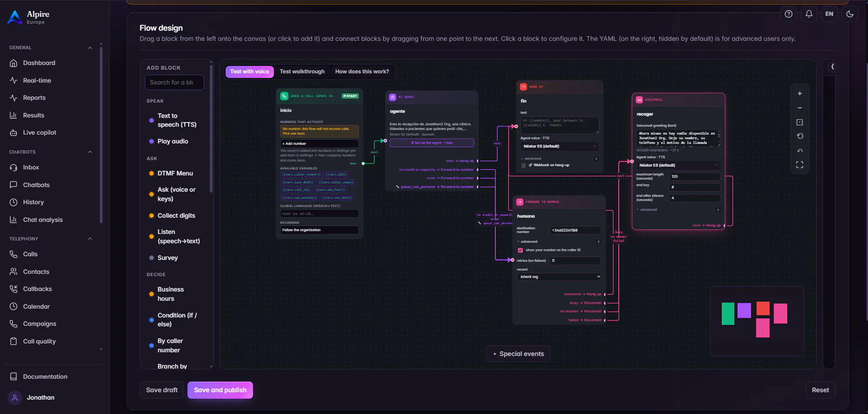Add a DTMF Menu block
Viewport: 868px width, 414px height.
(x=175, y=174)
